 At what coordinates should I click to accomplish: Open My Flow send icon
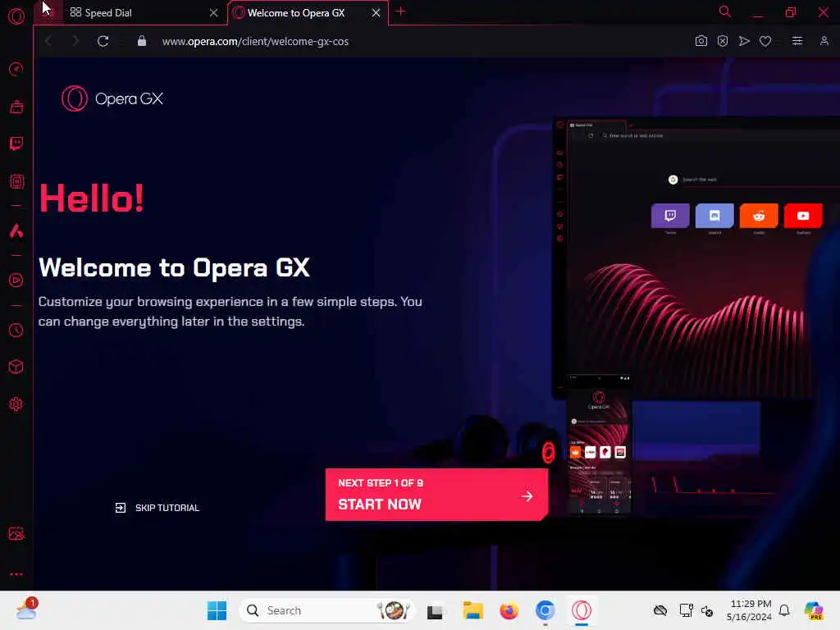743,41
